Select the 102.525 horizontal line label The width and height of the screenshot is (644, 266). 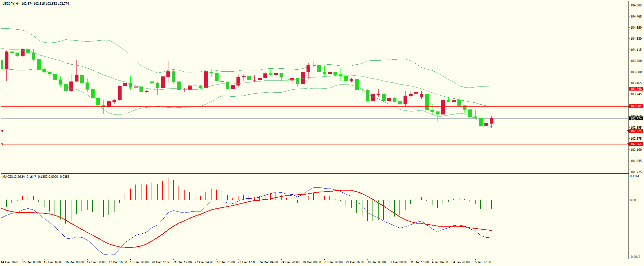click(636, 131)
